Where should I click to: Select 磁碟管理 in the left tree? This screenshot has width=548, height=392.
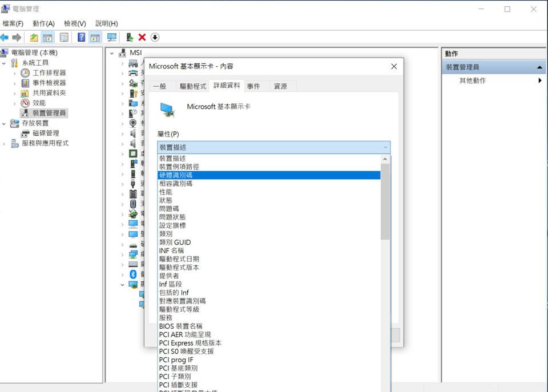[46, 133]
